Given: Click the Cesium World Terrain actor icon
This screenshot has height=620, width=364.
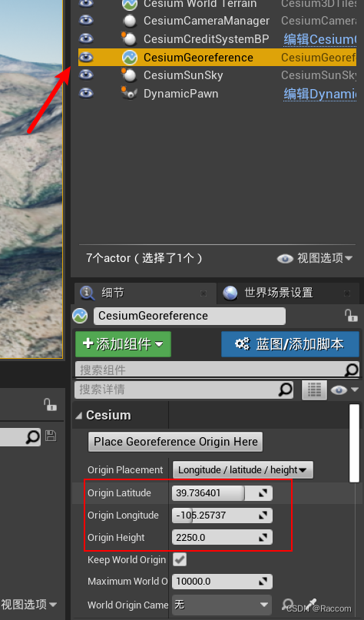Looking at the screenshot, I should 130,4.
